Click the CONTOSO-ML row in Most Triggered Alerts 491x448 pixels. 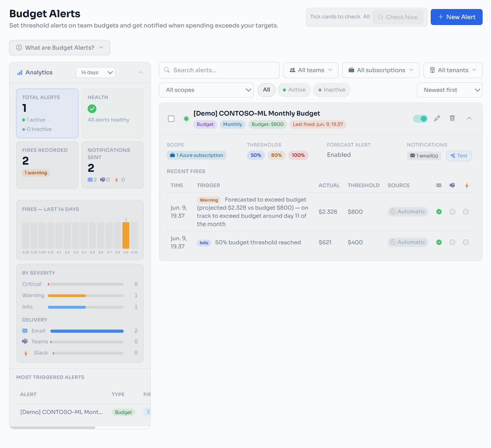(x=83, y=412)
